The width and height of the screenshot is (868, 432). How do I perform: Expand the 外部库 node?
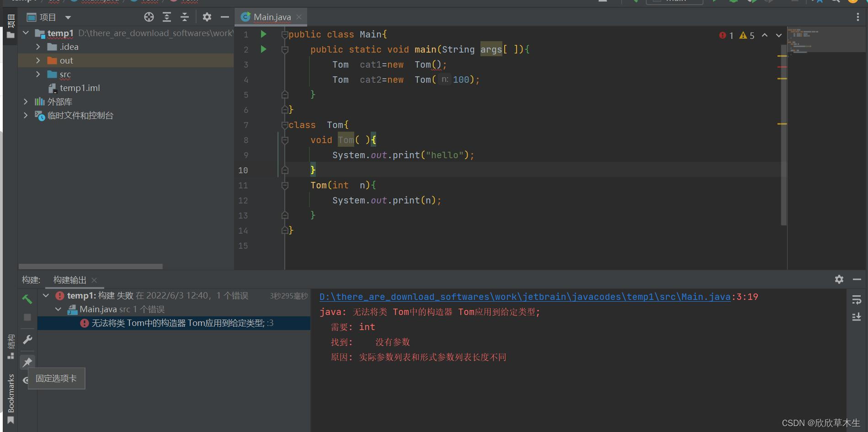[x=26, y=101]
